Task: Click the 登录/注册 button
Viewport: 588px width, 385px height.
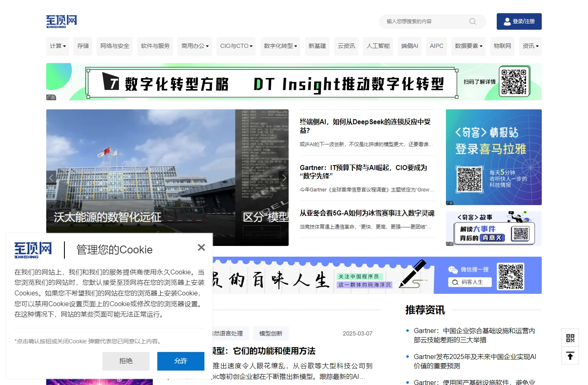Action: (x=519, y=21)
